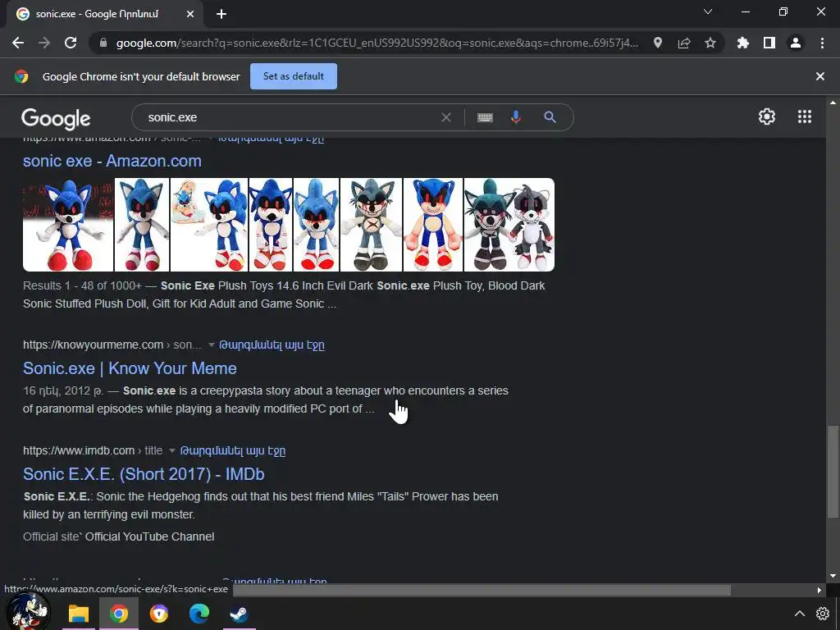The image size is (840, 630).
Task: Open Steam from the taskbar
Action: (x=239, y=614)
